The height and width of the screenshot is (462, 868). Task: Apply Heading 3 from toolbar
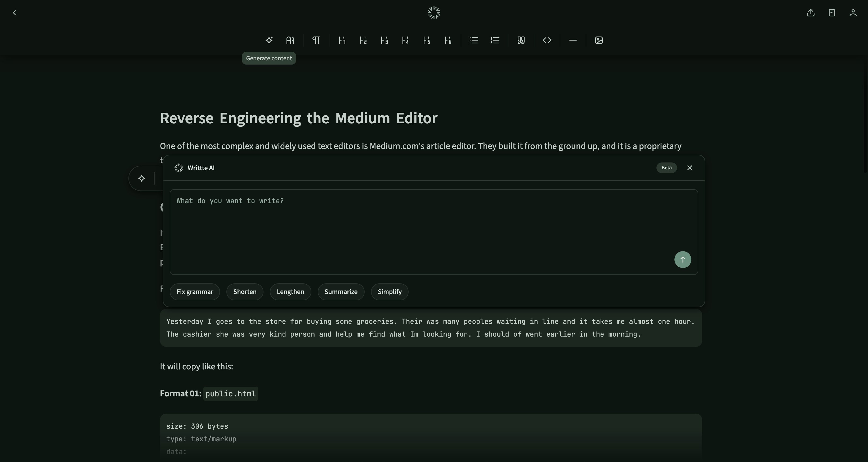[x=384, y=40]
